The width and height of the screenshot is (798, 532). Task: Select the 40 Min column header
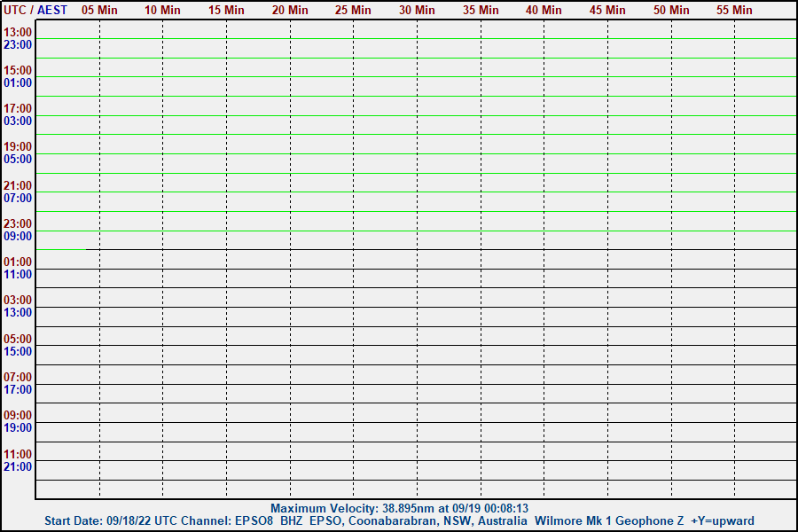point(544,10)
